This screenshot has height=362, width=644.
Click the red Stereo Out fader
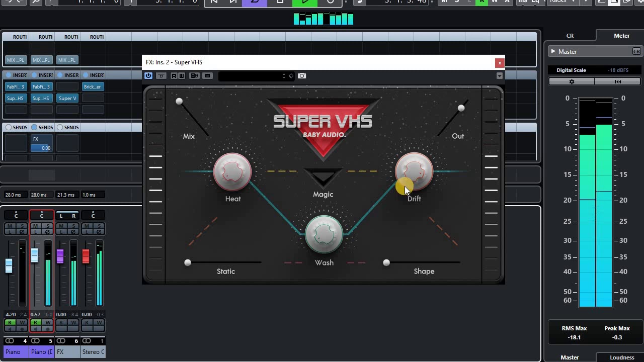(86, 256)
